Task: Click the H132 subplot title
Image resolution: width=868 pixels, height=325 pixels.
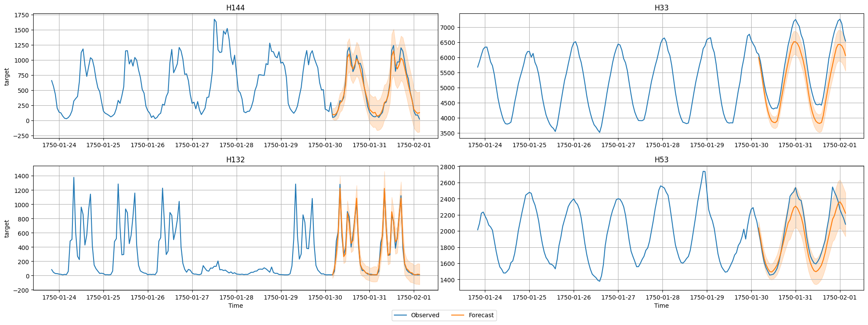Action: [235, 160]
